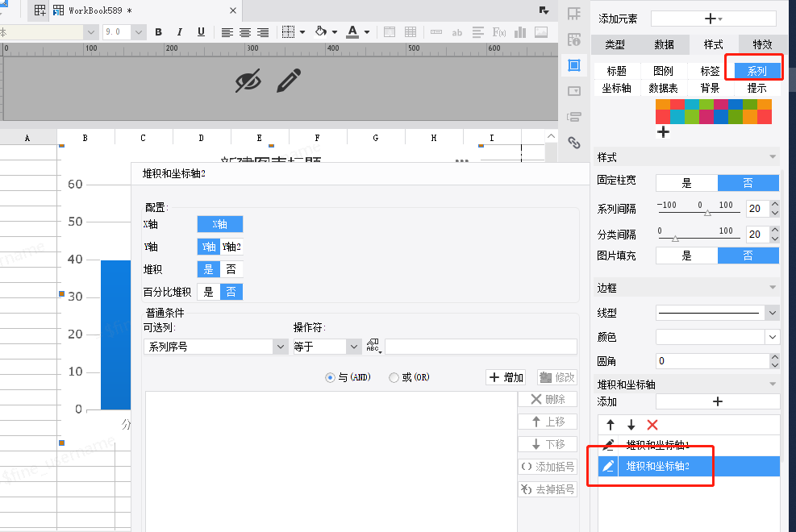Screen dimensions: 796x532
Task: Move stacked axis item down
Action: pyautogui.click(x=631, y=425)
